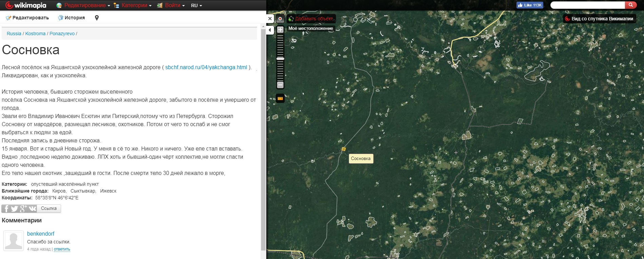Share the place on VK
This screenshot has height=259, width=644.
[32, 208]
